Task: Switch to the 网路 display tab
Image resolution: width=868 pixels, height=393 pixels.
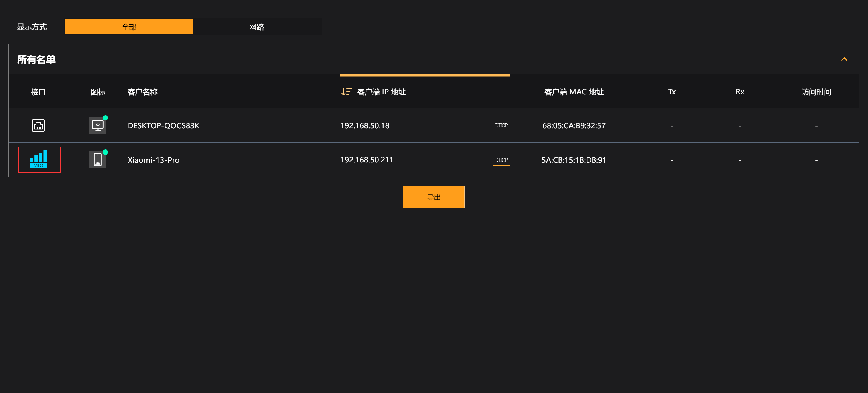Action: point(256,27)
